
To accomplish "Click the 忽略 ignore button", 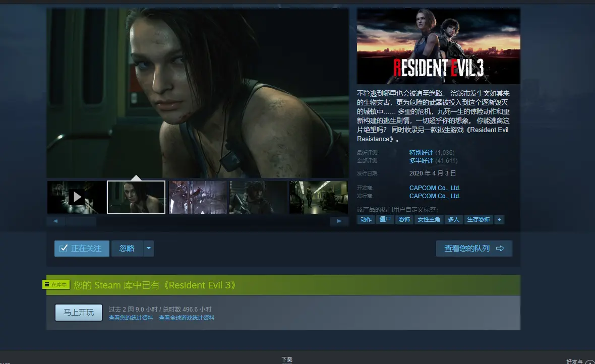I will [127, 248].
